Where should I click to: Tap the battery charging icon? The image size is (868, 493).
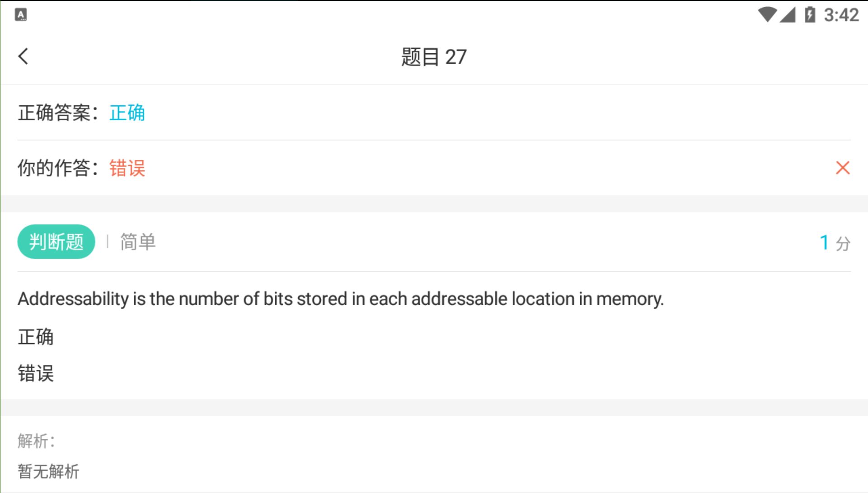810,14
